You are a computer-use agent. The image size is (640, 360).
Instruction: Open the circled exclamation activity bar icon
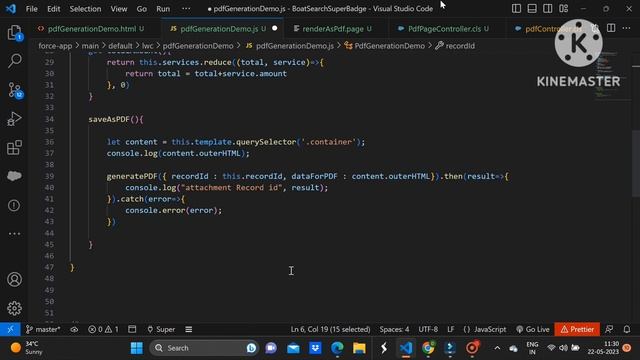(14, 205)
